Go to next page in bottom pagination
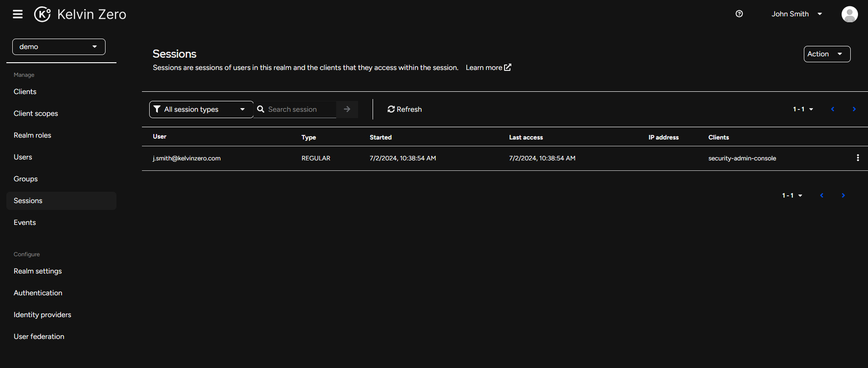Image resolution: width=868 pixels, height=368 pixels. pos(843,195)
